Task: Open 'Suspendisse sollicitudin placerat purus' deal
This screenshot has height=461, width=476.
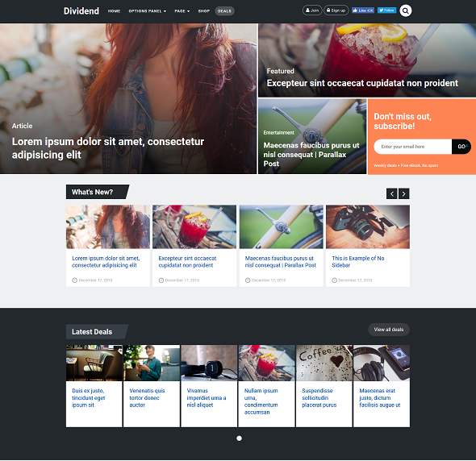Action: [319, 398]
